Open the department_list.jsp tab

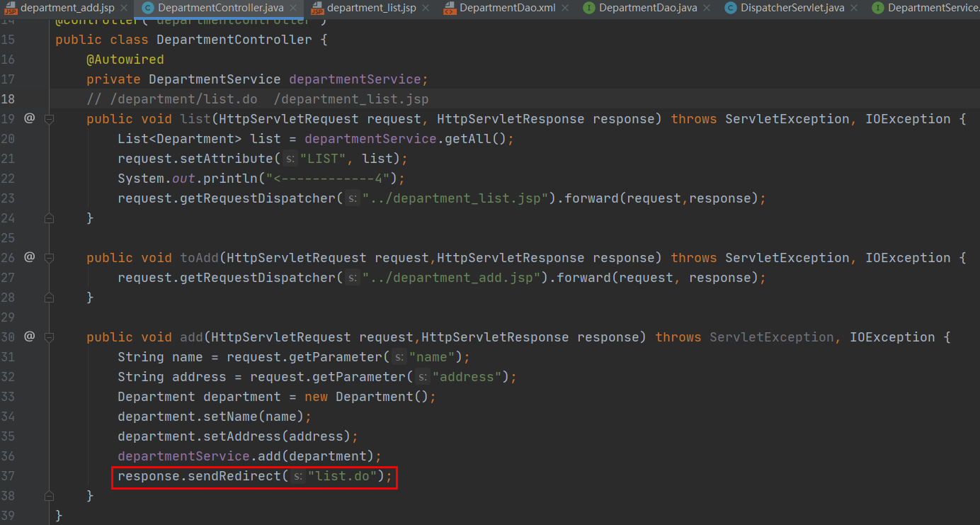(372, 9)
